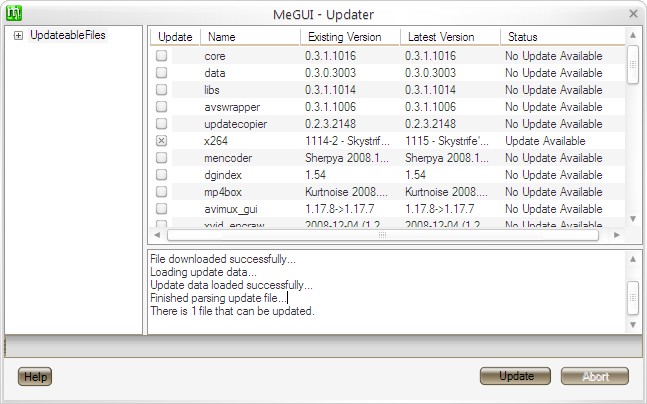This screenshot has height=404, width=647.
Task: Click 'No Update Available' status for core
Action: [554, 56]
